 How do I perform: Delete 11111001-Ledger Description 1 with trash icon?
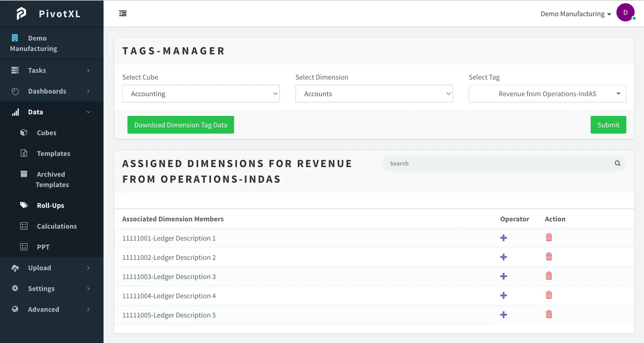549,237
